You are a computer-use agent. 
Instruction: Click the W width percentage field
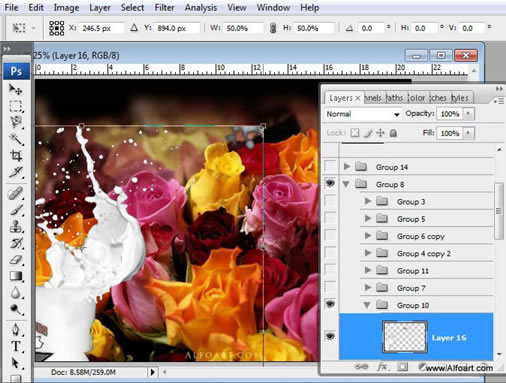[x=243, y=28]
